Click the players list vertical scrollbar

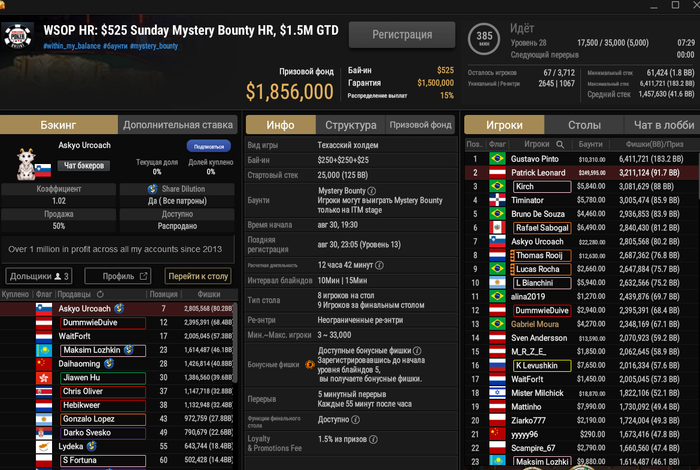tap(698, 174)
